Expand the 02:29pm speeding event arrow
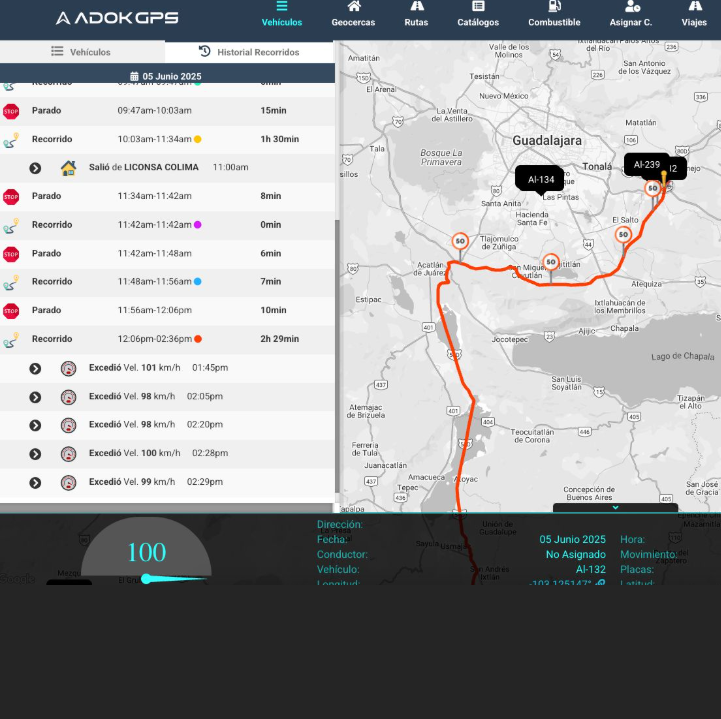The width and height of the screenshot is (721, 719). (x=35, y=483)
